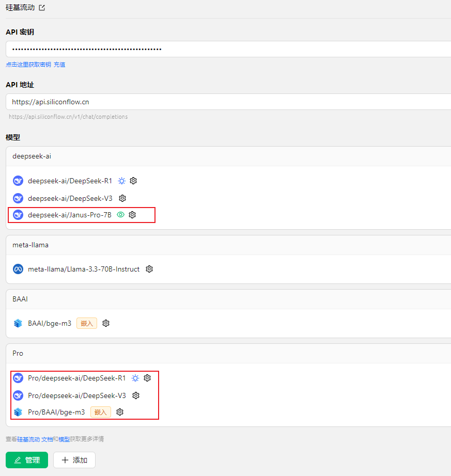Click BAAI cube logo of BAAI/bge-m3
This screenshot has width=451, height=476.
[18, 323]
